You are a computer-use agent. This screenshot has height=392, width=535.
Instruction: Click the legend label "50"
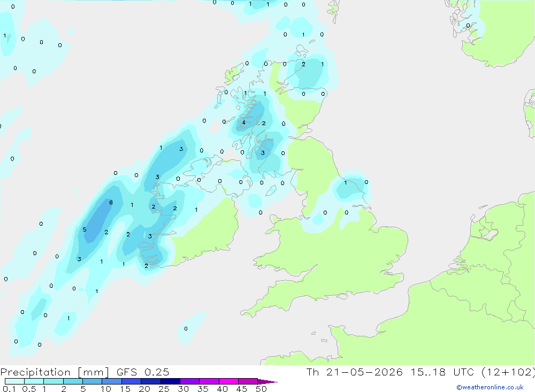click(x=262, y=389)
